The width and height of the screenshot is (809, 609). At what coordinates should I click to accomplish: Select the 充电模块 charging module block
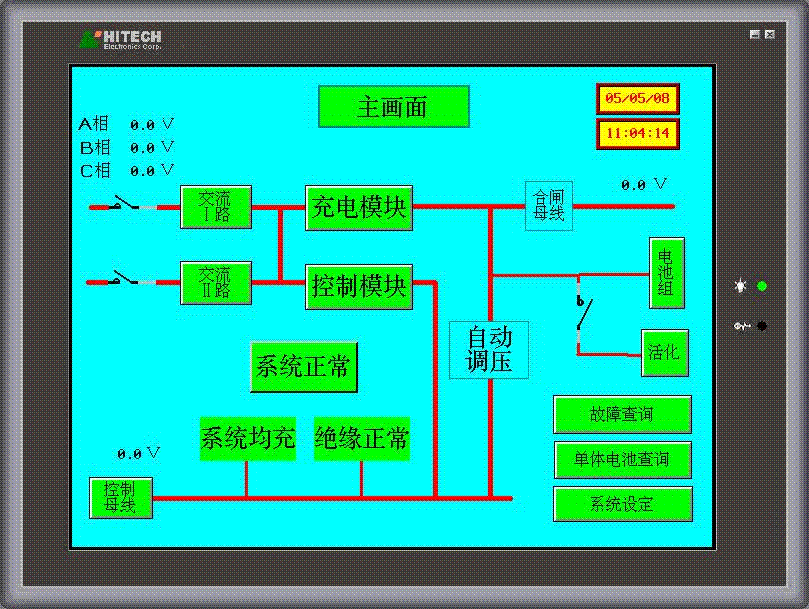(x=359, y=208)
